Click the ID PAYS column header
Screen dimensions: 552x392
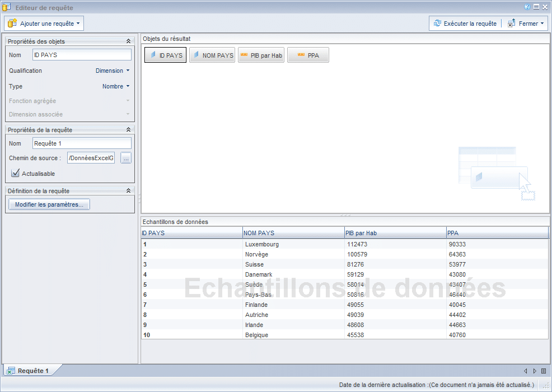[192, 233]
